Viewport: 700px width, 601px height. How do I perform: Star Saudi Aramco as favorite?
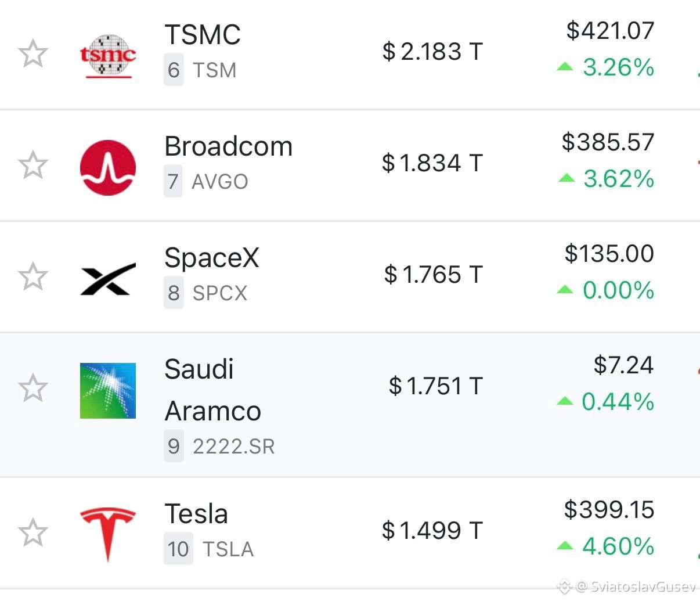coord(33,388)
